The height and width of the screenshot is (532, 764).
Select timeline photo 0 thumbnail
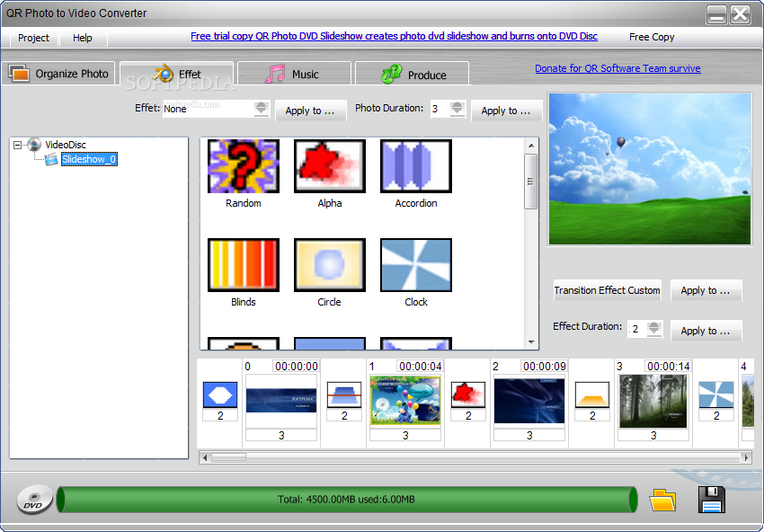(x=281, y=401)
